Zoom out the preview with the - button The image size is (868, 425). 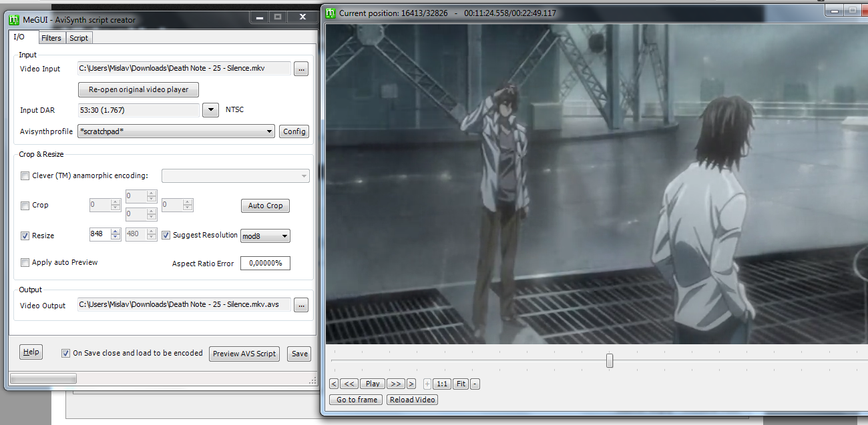coord(475,384)
